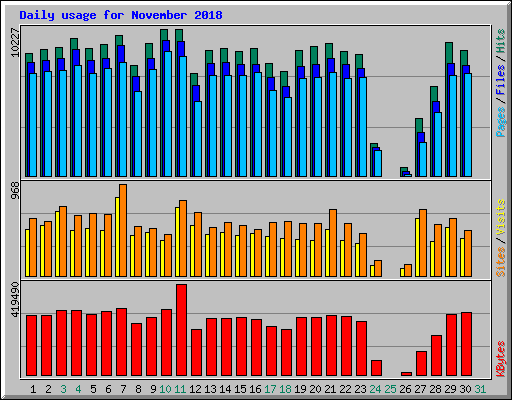Click green day label 17
This screenshot has width=512, height=400.
coord(270,389)
